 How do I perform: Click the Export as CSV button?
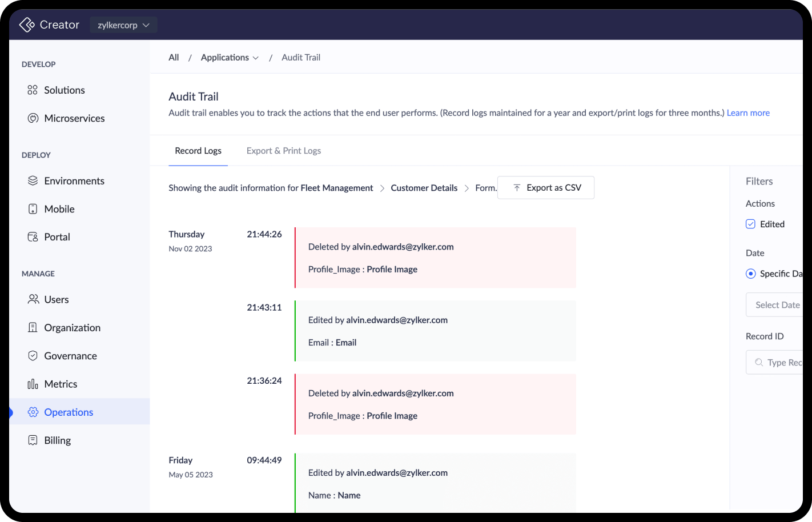[546, 188]
